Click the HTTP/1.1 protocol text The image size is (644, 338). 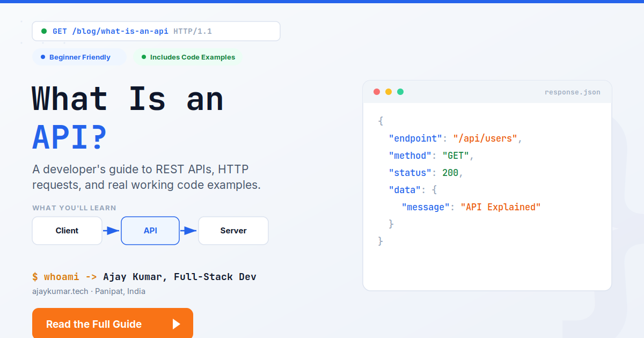(193, 31)
